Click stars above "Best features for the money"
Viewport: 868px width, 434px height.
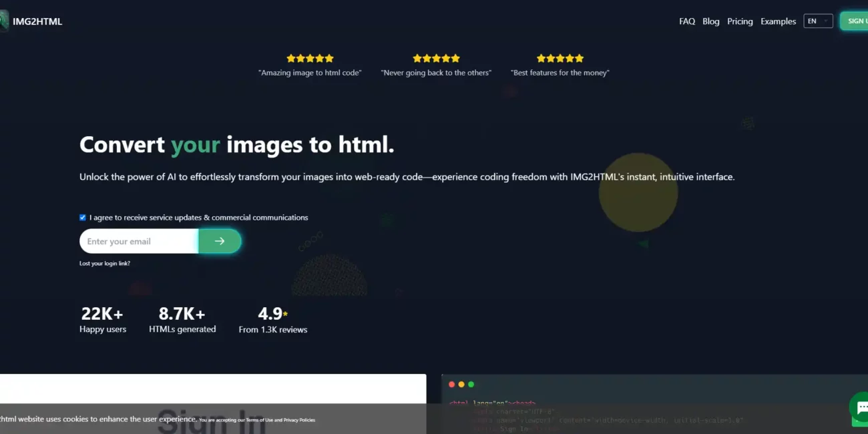(560, 59)
